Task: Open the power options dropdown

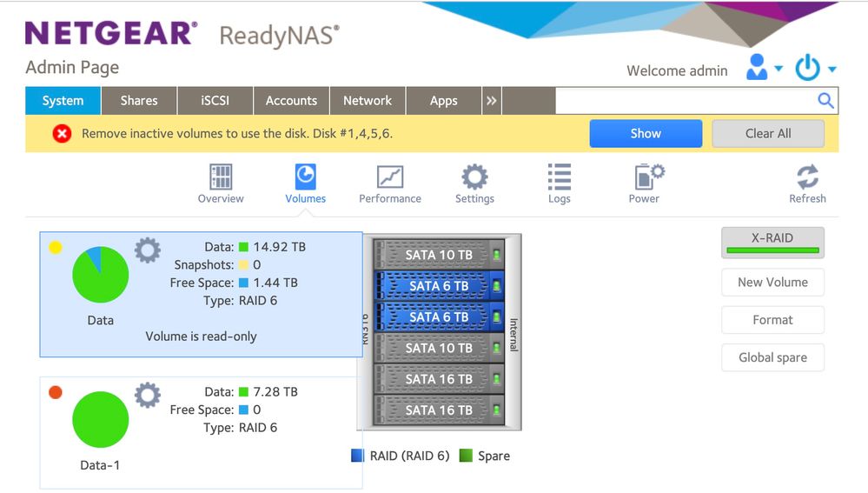Action: pos(816,68)
